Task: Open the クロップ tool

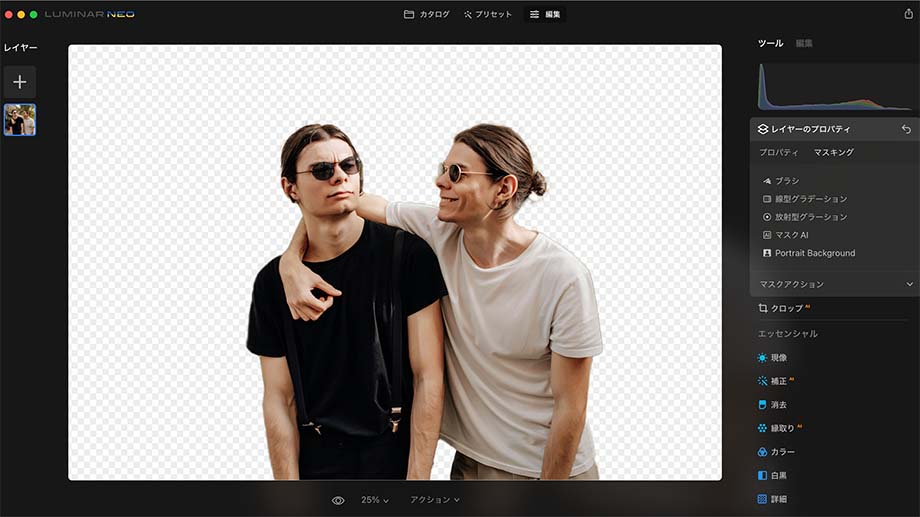Action: [784, 308]
